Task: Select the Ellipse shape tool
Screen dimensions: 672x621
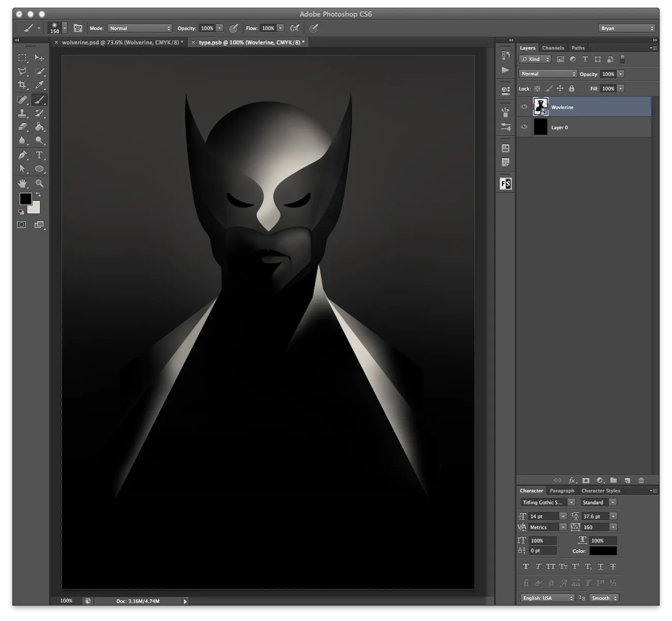Action: coord(39,168)
